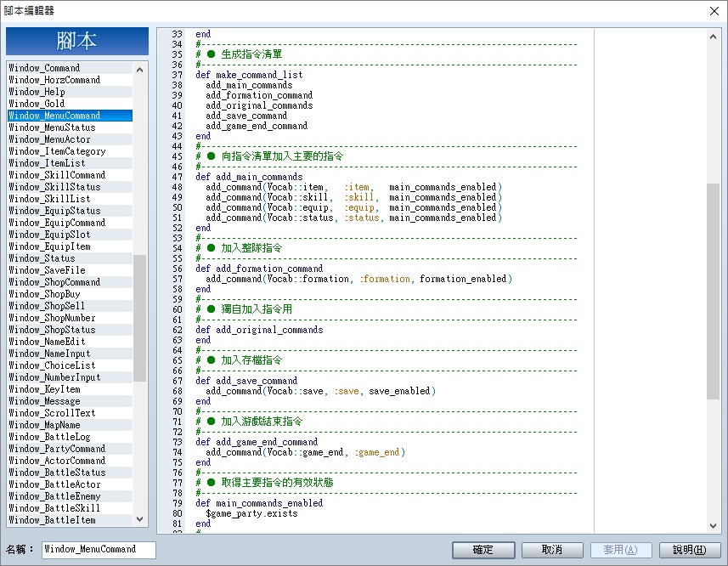
Task: Click code line def make_command_list
Action: [x=250, y=75]
